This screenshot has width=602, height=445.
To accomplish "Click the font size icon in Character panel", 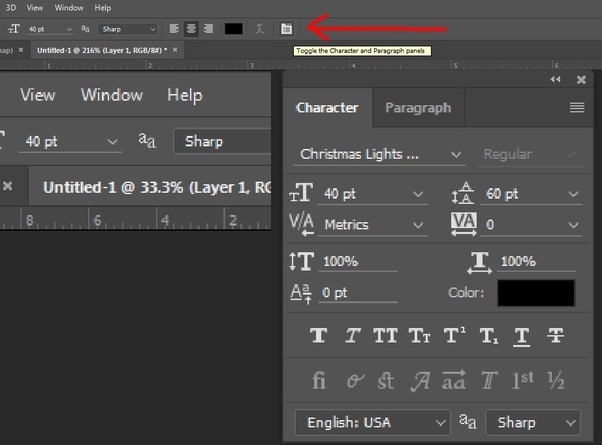I will (x=301, y=193).
